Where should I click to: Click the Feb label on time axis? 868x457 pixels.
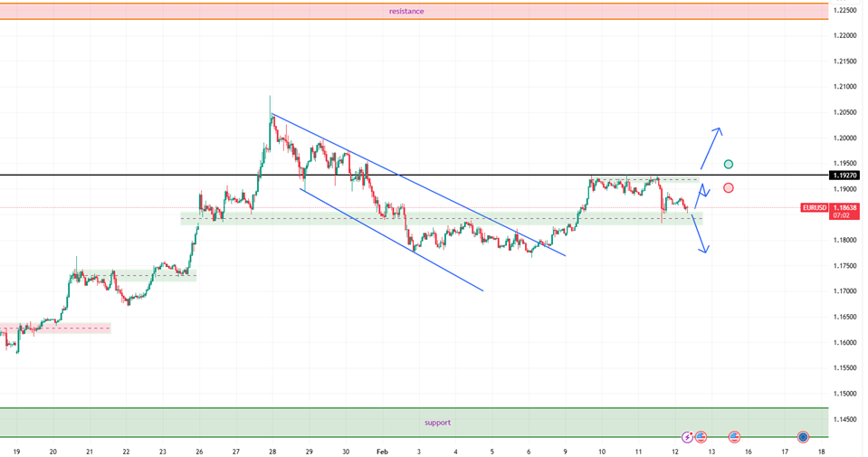coord(382,452)
